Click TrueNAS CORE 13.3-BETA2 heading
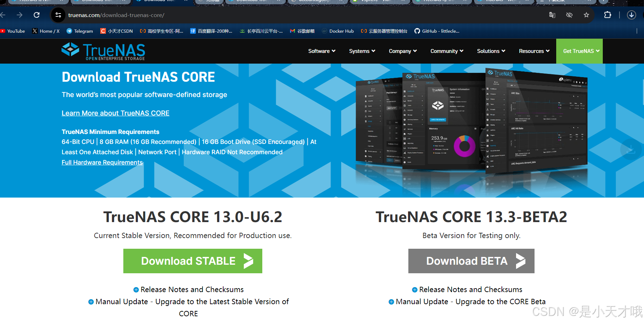644x323 pixels. 471,217
